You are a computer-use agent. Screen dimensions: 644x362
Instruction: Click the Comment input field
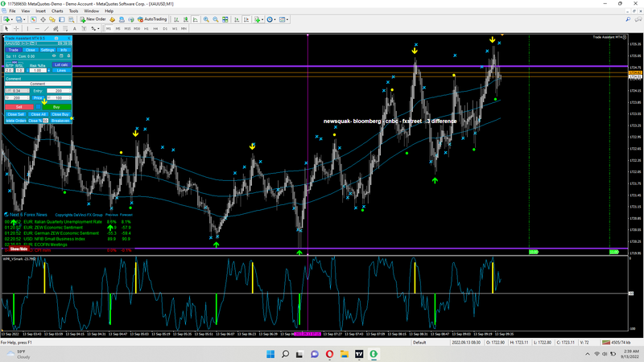pos(38,84)
